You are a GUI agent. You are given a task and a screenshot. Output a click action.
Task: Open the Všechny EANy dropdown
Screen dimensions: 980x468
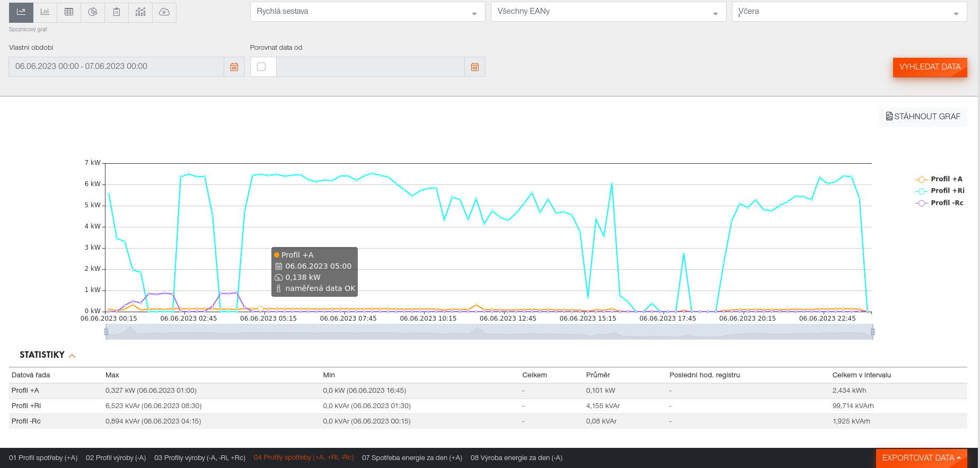point(608,12)
